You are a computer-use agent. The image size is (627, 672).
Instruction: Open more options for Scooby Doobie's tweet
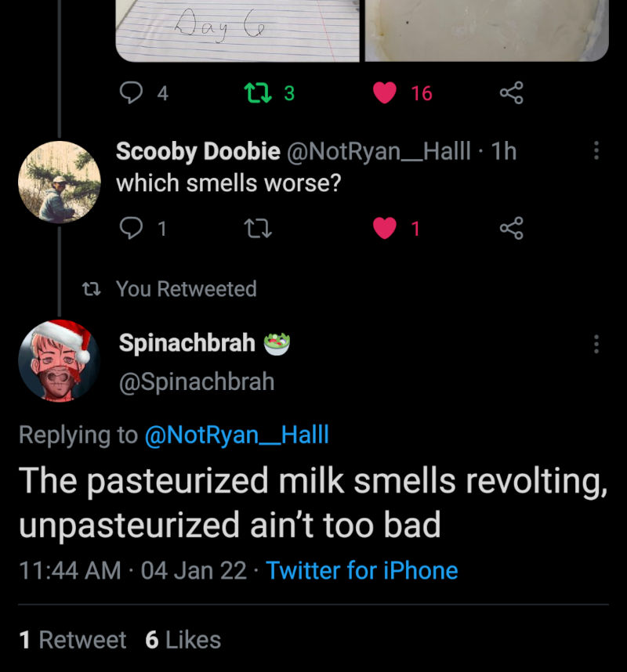[x=596, y=151]
